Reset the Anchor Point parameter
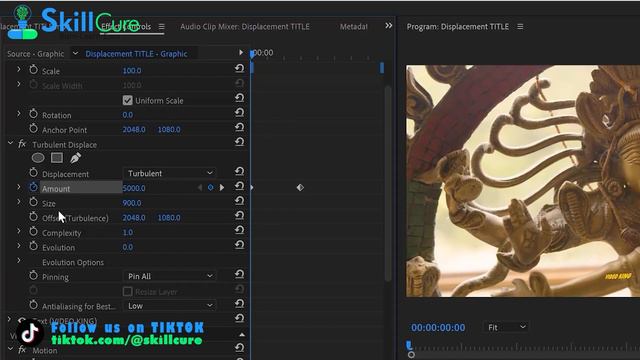The height and width of the screenshot is (360, 640). click(239, 127)
